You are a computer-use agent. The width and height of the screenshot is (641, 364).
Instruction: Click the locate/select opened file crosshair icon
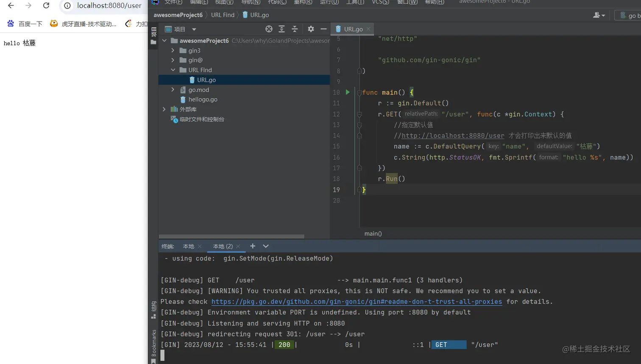point(269,29)
